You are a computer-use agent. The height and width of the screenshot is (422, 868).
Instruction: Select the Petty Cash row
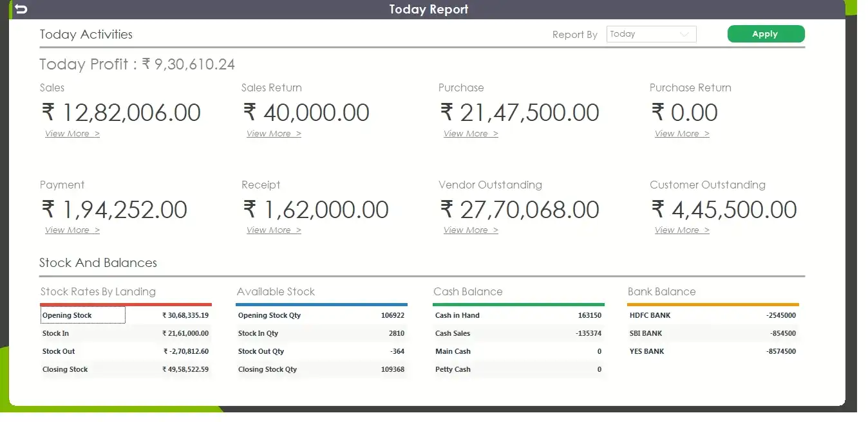tap(518, 369)
